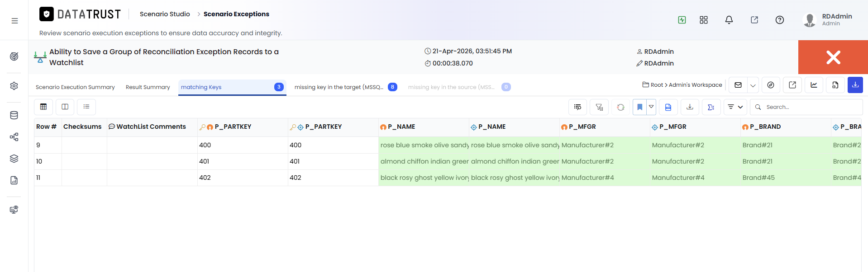Click the search-in-rows list icon
Screen dimensions: 868x272
577,107
